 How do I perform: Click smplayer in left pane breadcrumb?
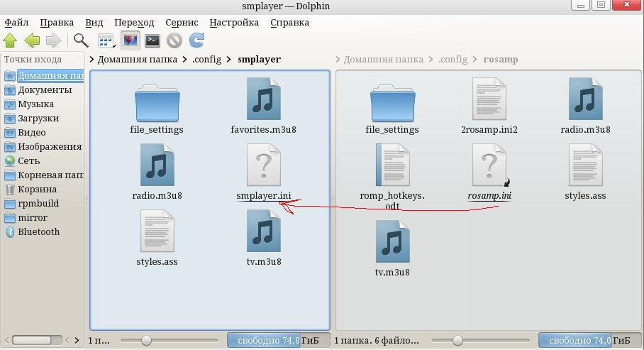(x=259, y=59)
